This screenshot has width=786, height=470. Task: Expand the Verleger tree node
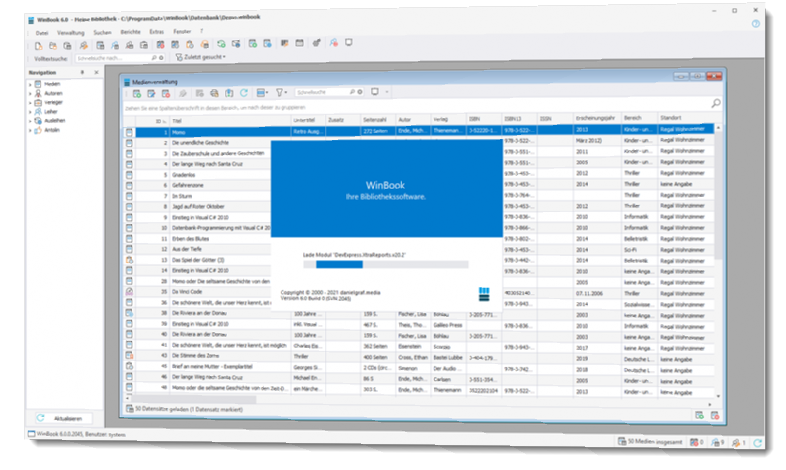tap(30, 103)
